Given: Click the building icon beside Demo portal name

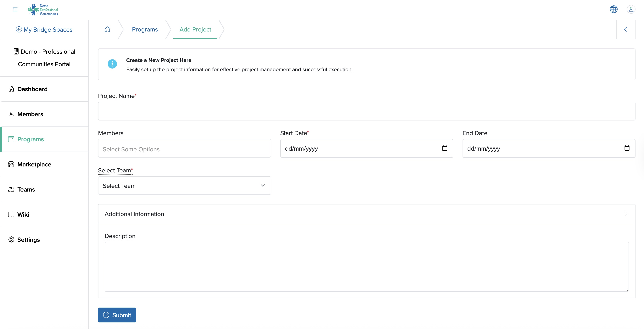Looking at the screenshot, I should [16, 52].
